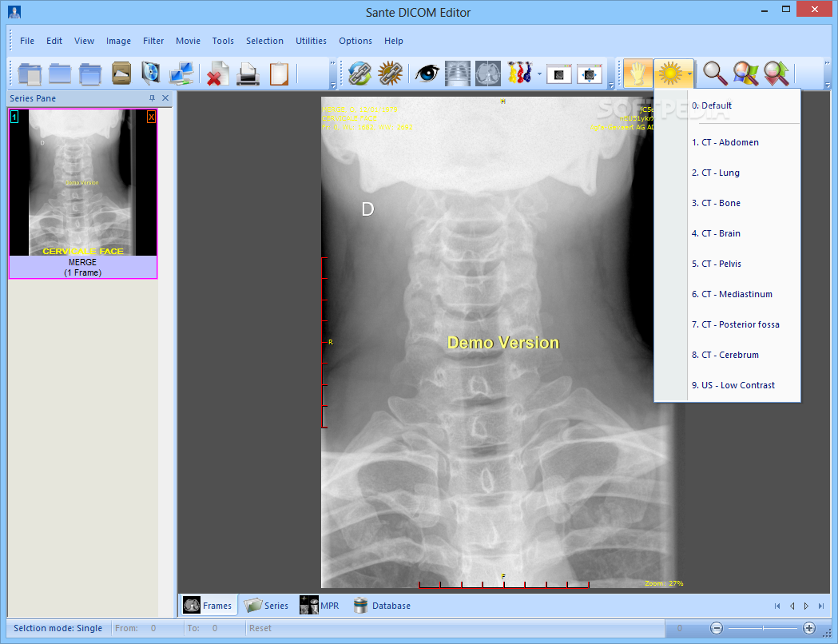The height and width of the screenshot is (644, 838).
Task: Click the printer icon
Action: point(248,74)
